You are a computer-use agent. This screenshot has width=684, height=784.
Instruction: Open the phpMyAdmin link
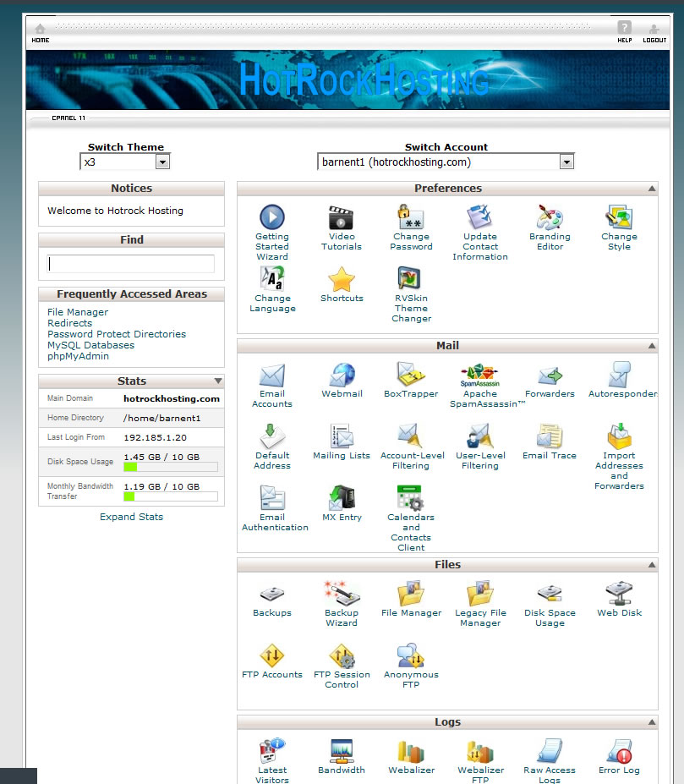pyautogui.click(x=78, y=356)
